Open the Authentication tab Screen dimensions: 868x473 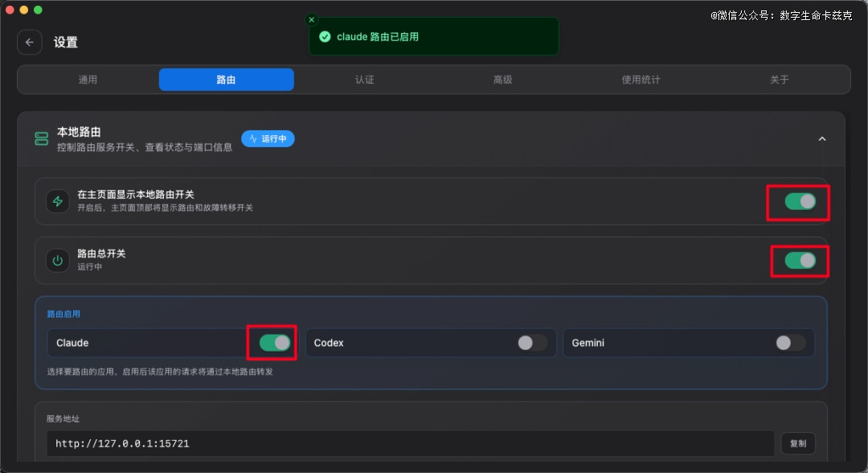(364, 80)
